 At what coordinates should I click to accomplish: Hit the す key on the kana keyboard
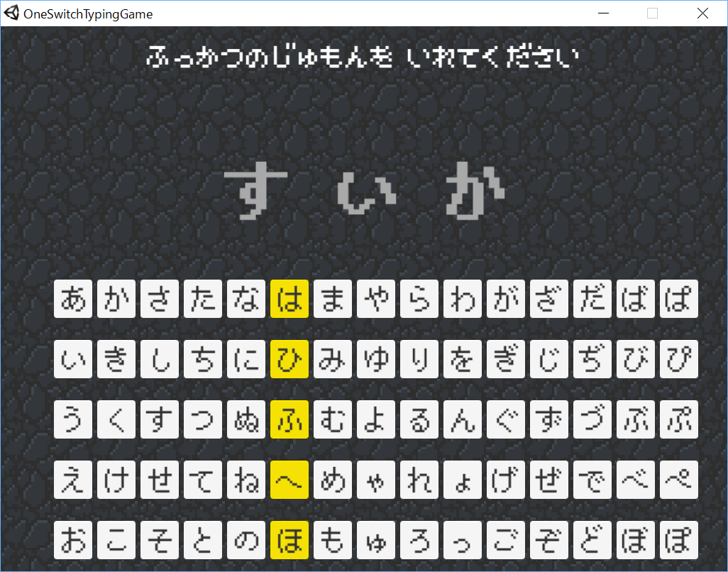[x=159, y=419]
